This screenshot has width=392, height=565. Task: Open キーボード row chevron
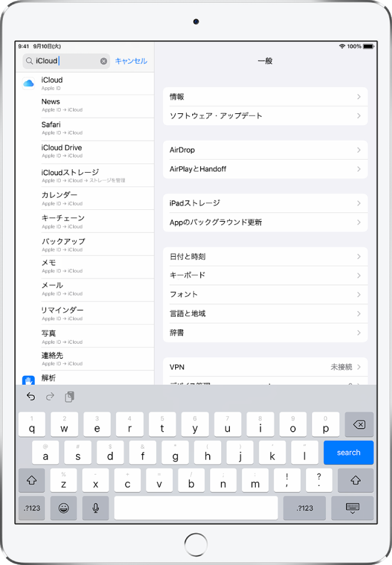[359, 275]
